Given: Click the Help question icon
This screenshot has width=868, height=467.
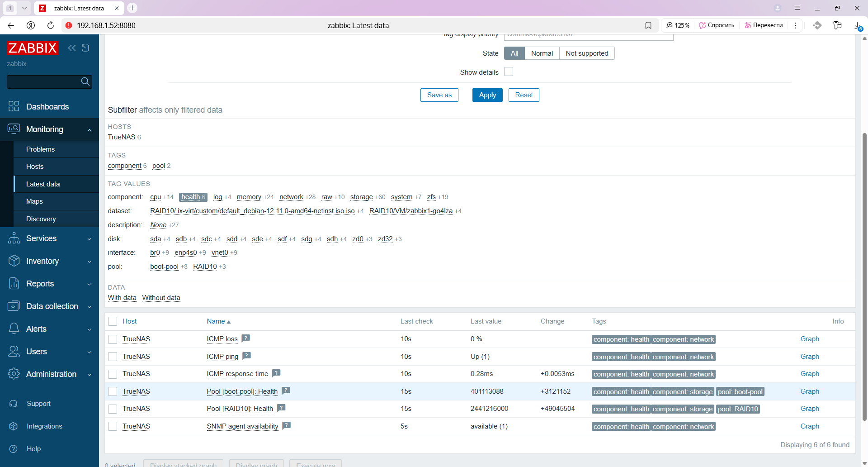Looking at the screenshot, I should (x=14, y=449).
